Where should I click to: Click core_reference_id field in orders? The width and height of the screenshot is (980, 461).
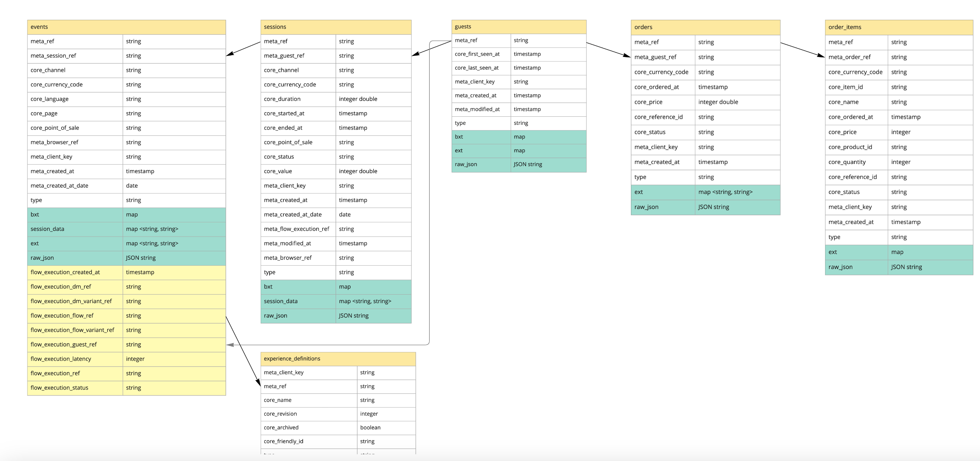coord(658,117)
